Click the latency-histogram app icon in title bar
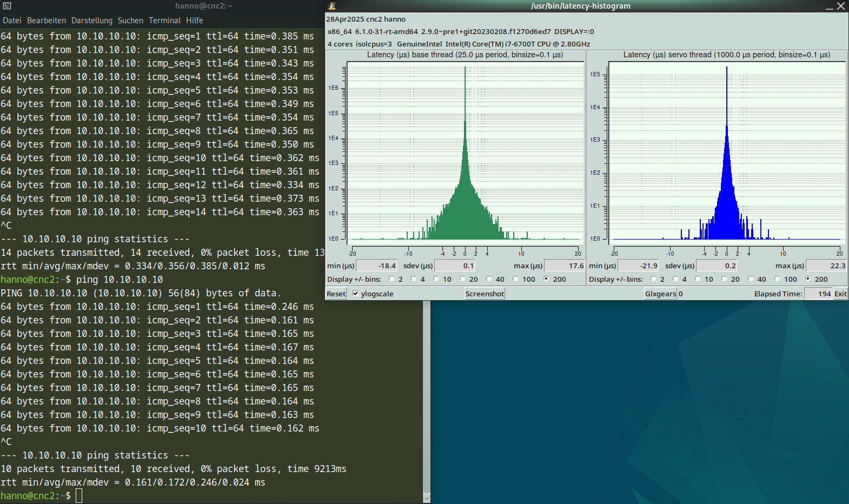This screenshot has width=849, height=504. tap(332, 6)
